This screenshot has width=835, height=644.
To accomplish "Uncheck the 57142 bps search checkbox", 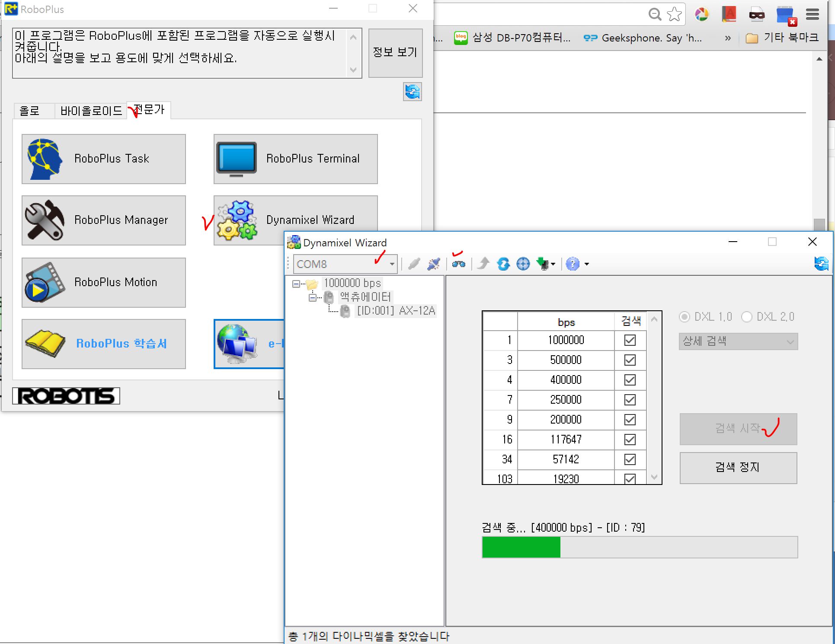I will point(630,459).
